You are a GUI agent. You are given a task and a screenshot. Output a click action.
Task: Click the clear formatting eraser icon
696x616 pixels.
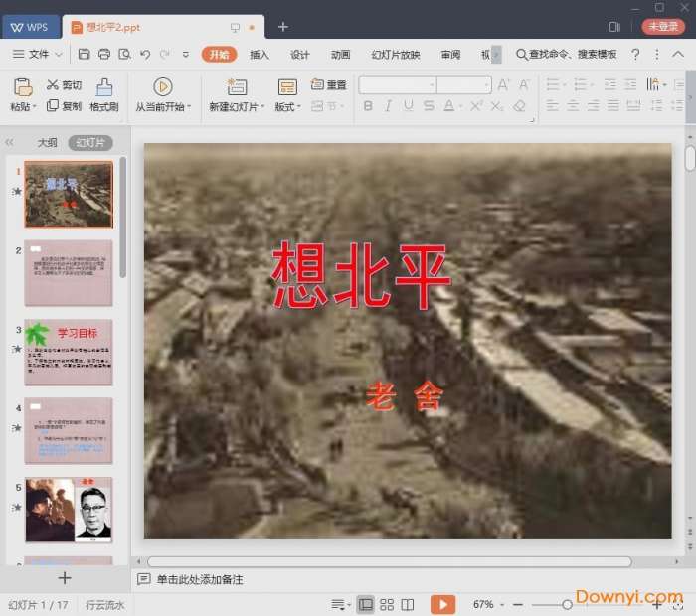(x=519, y=106)
